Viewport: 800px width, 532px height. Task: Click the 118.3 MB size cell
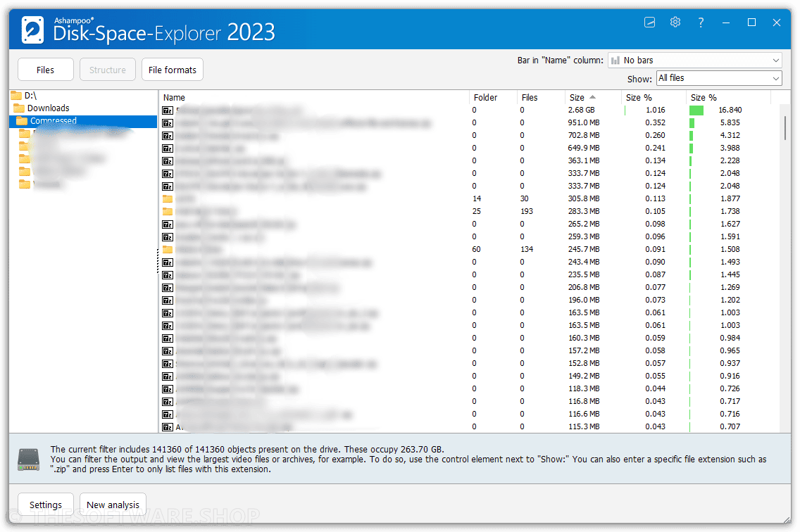tap(584, 388)
